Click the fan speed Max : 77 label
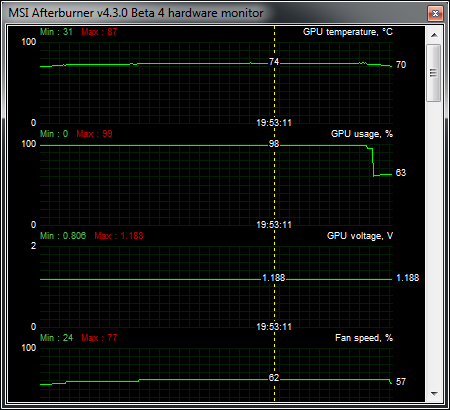 click(99, 338)
